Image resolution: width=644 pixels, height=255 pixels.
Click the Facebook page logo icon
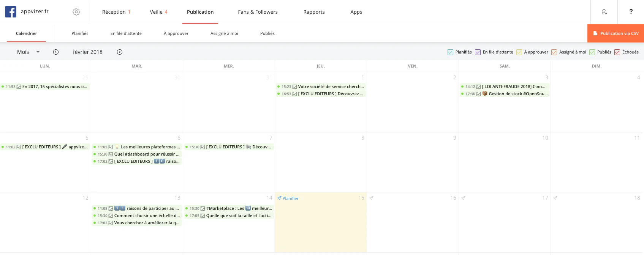[x=11, y=12]
